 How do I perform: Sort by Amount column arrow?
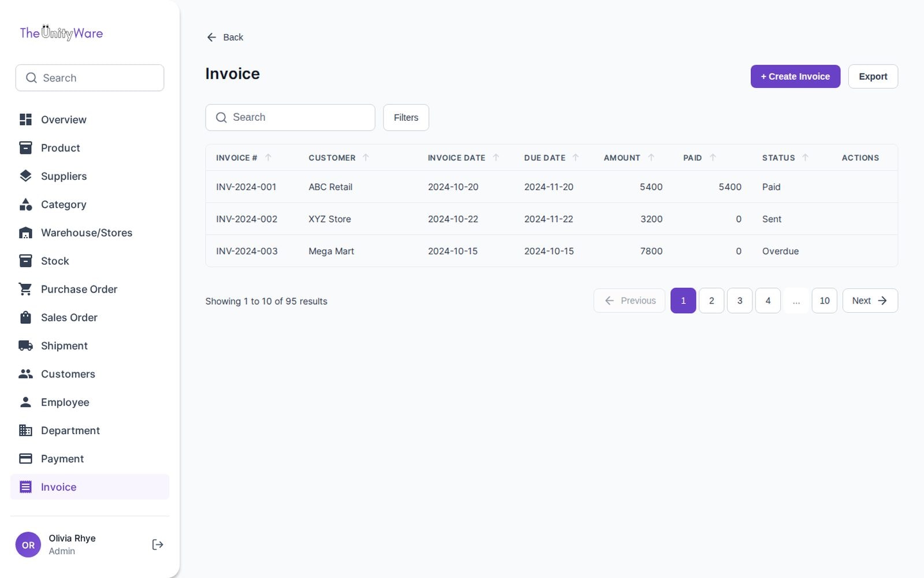coord(651,157)
